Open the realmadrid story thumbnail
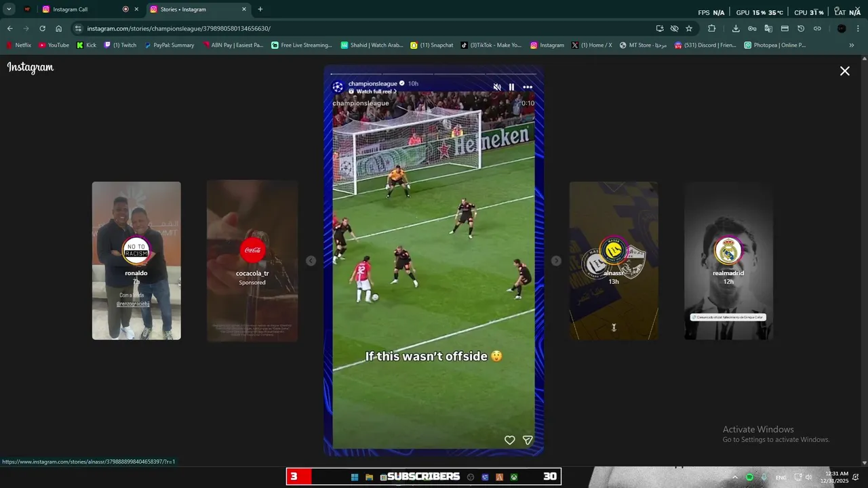The width and height of the screenshot is (868, 488). point(728,260)
